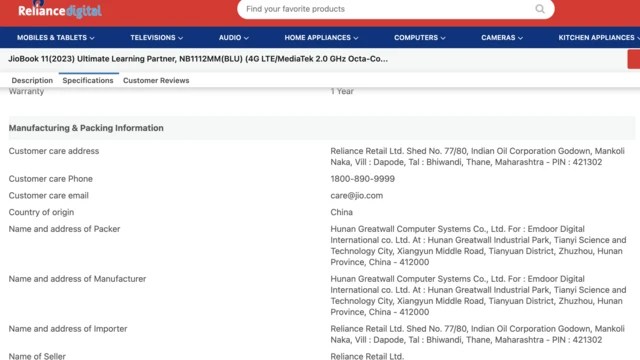This screenshot has height=360, width=640.
Task: Expand chevron next to Audio
Action: 246,38
